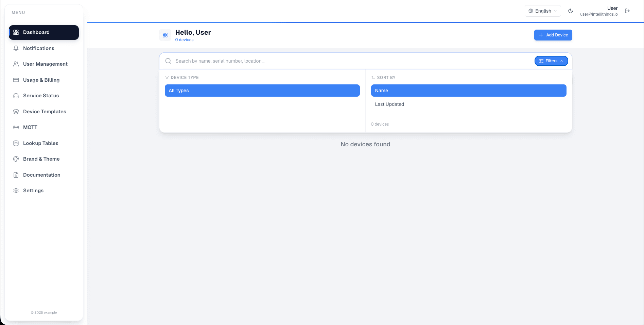Click the Settings gear icon
This screenshot has height=325, width=644.
coord(16,191)
